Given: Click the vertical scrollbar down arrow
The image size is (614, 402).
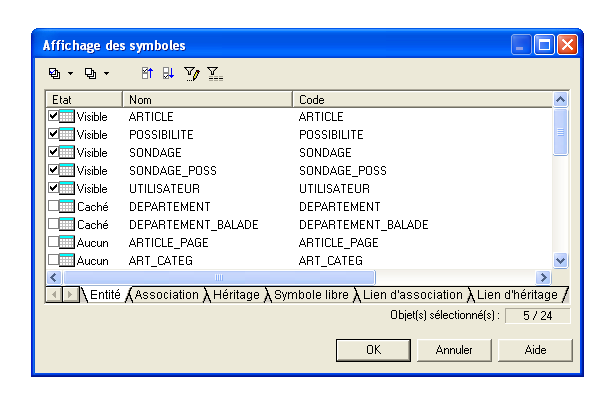Looking at the screenshot, I should [x=560, y=260].
